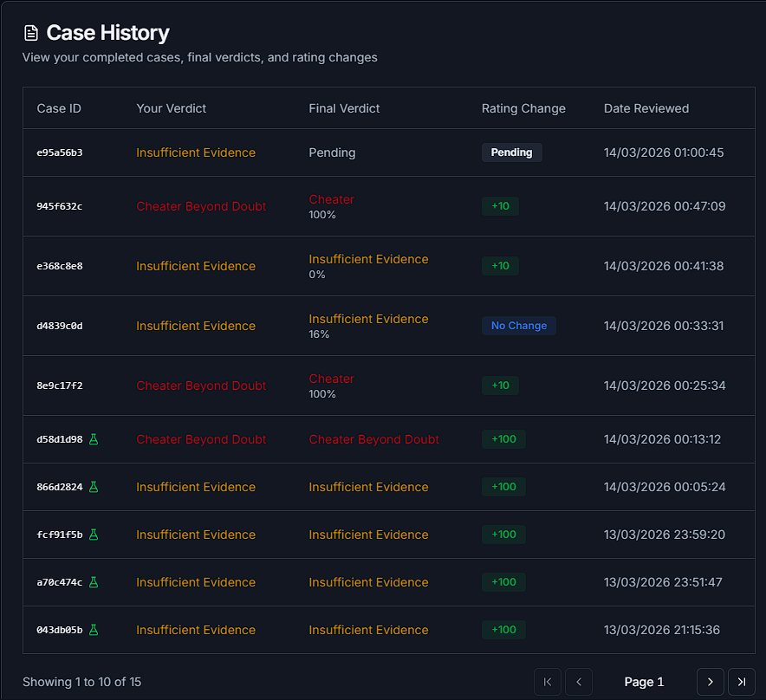The image size is (766, 700).
Task: Click the flask icon beside case 043db05b
Action: pyautogui.click(x=94, y=630)
